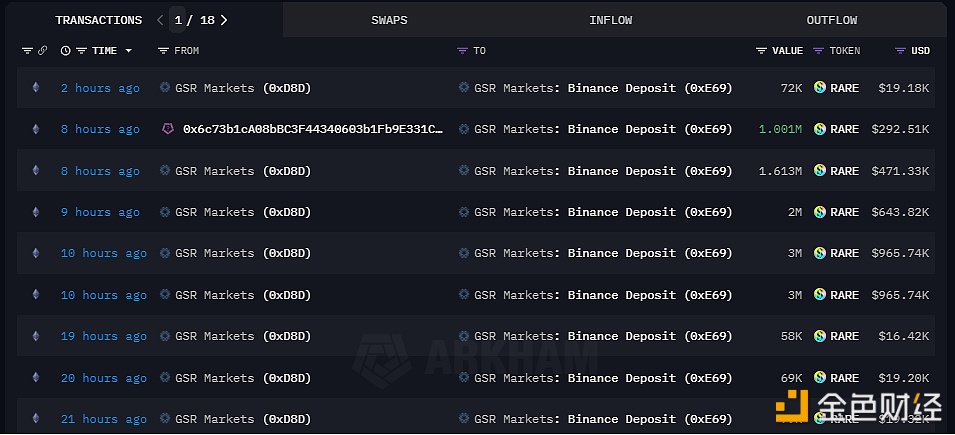The height and width of the screenshot is (435, 955).
Task: Click RARE token icon in $16.42K row
Action: [x=820, y=336]
